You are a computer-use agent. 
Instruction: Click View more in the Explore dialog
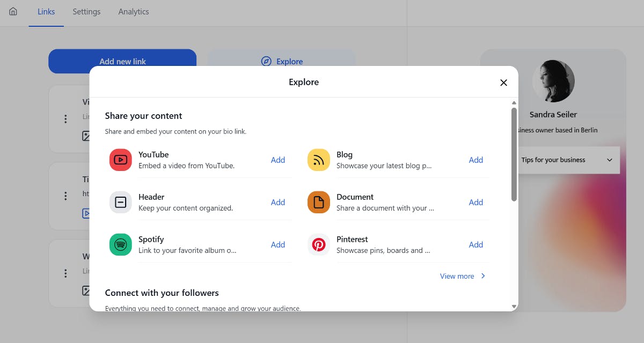(457, 276)
